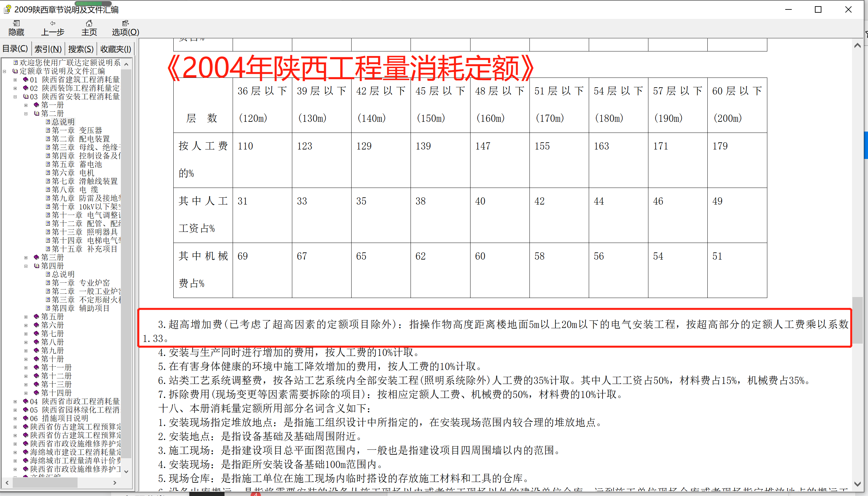
Task: Click book icon of 02 陕西装饰工程消耗量定
Action: (25, 88)
